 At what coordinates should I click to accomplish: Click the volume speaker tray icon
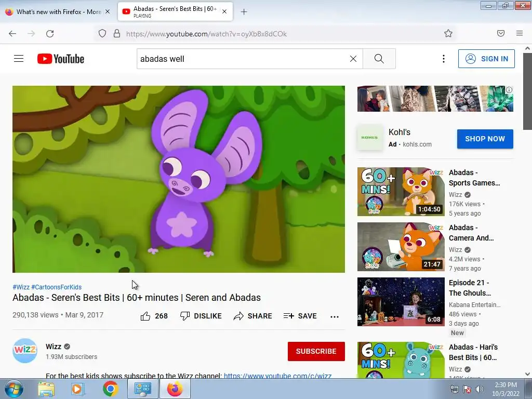(480, 389)
